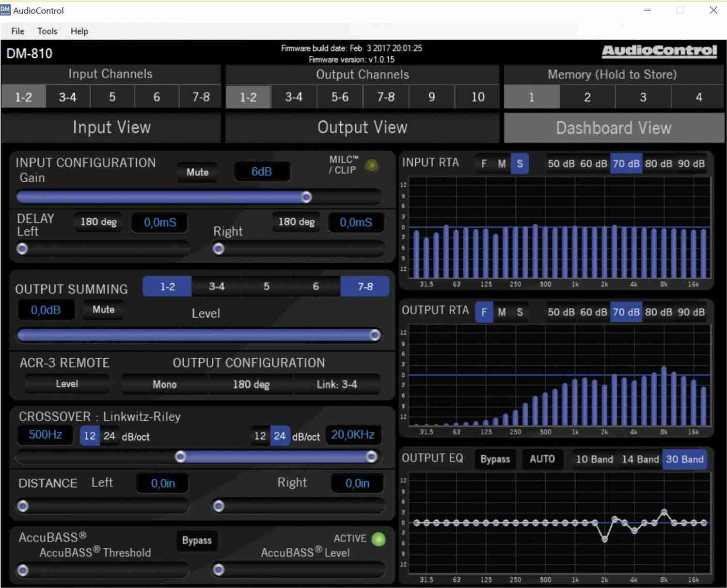Click the input Gain slider handle
727x588 pixels.
[306, 197]
